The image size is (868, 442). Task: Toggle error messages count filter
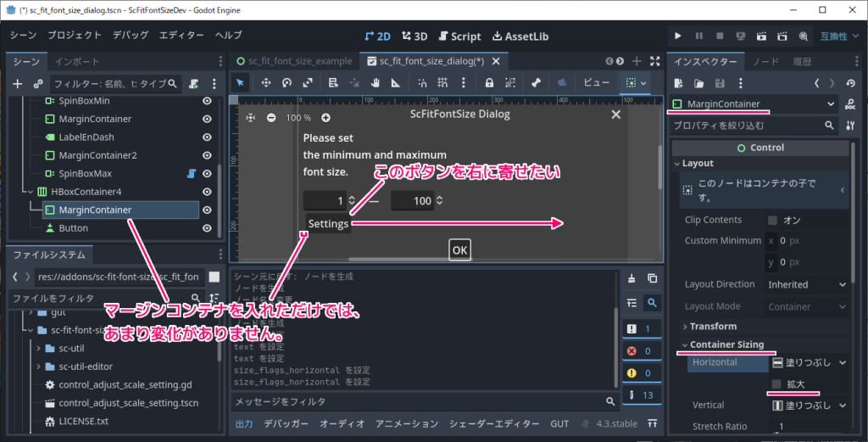click(x=641, y=350)
